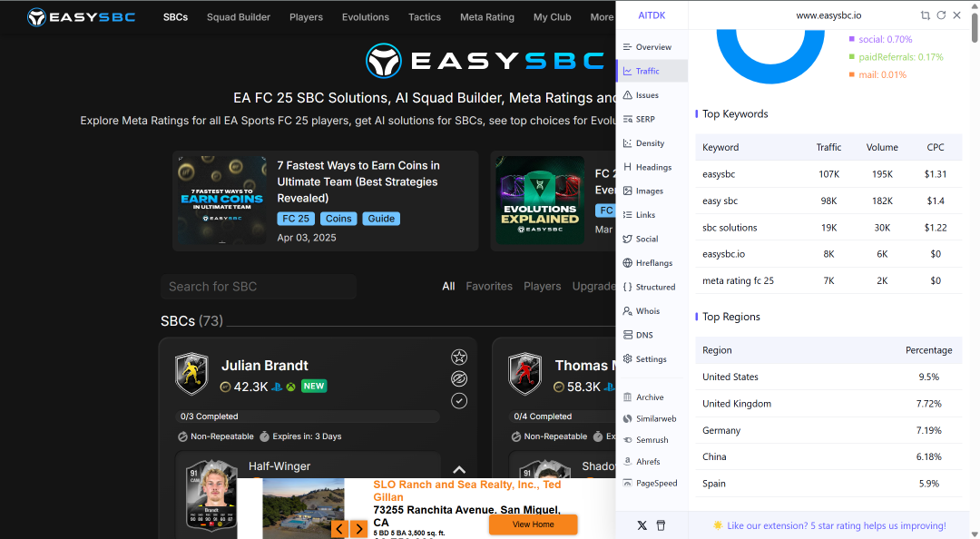Click the Half-Winger player card image
Viewport: 980px width, 539px height.
point(211,495)
